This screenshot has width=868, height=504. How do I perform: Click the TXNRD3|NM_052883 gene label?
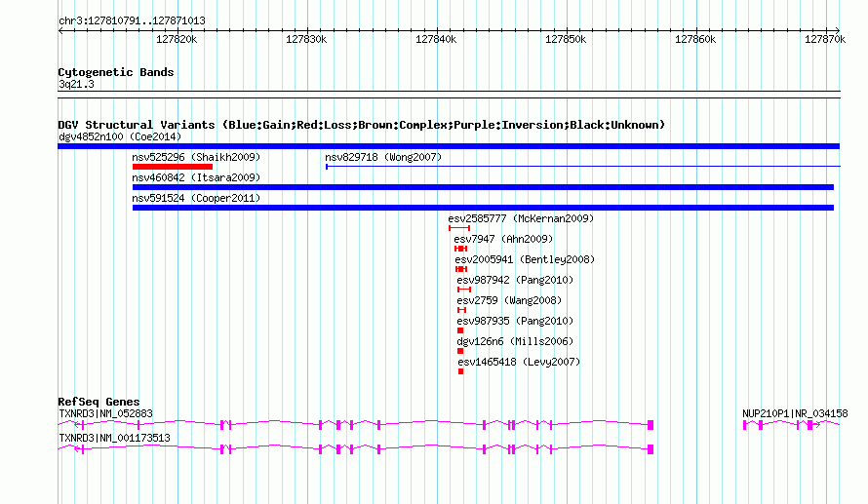point(105,413)
